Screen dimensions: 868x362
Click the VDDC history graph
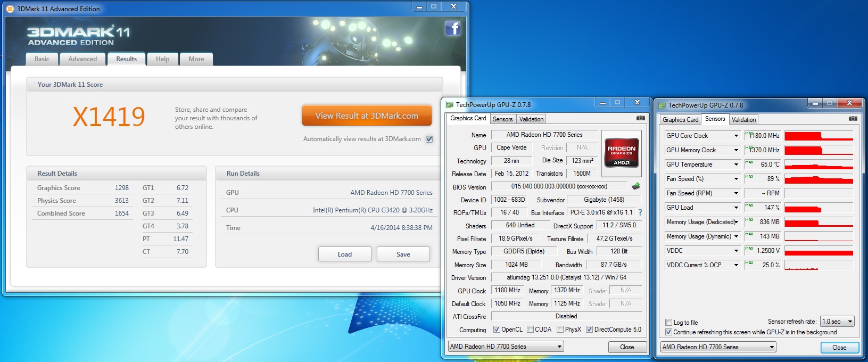pyautogui.click(x=819, y=251)
